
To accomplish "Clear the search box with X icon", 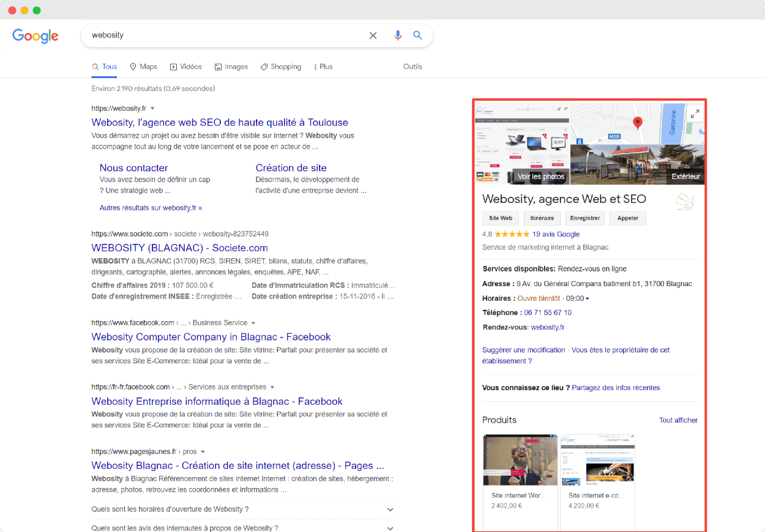I will coord(373,35).
